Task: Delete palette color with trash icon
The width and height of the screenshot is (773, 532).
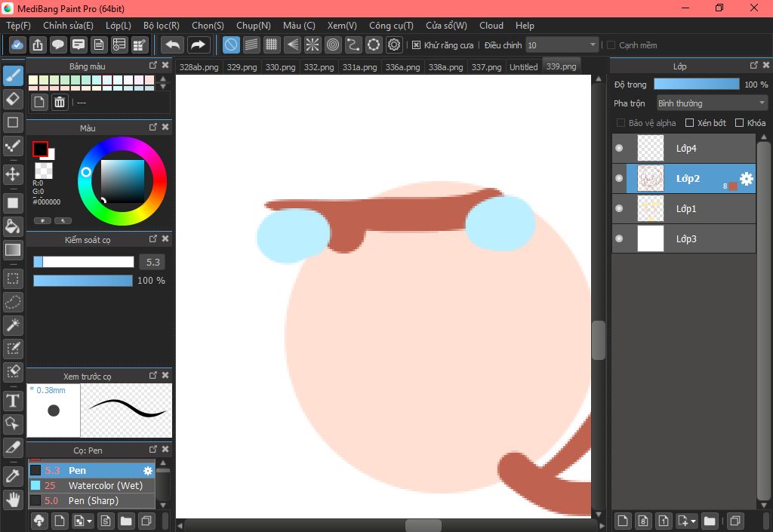Action: pos(60,102)
